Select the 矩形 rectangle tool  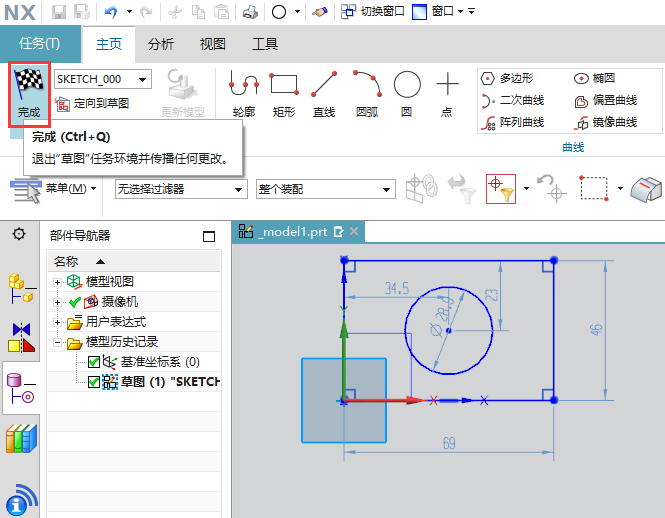tap(284, 94)
